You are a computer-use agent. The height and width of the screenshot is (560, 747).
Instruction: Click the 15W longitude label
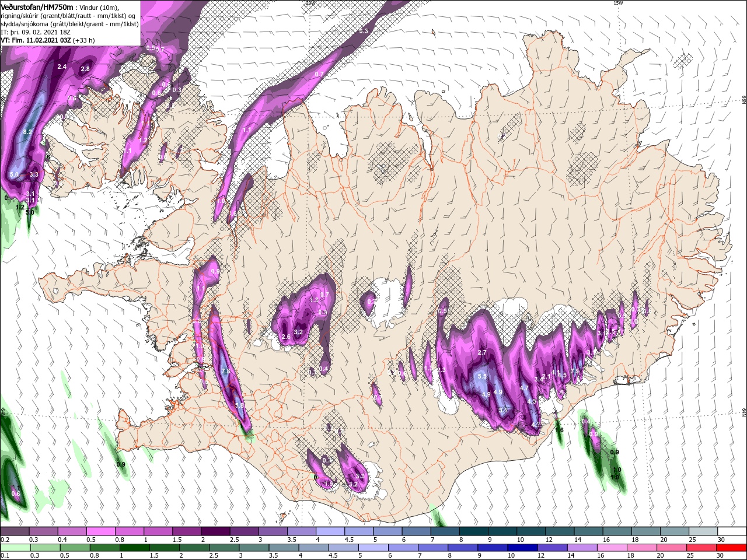[x=617, y=3]
